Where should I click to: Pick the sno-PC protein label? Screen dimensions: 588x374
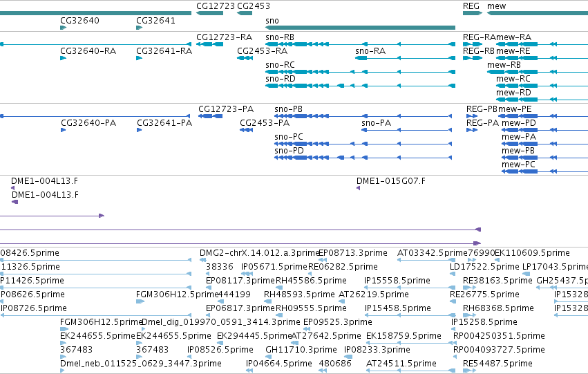(289, 137)
